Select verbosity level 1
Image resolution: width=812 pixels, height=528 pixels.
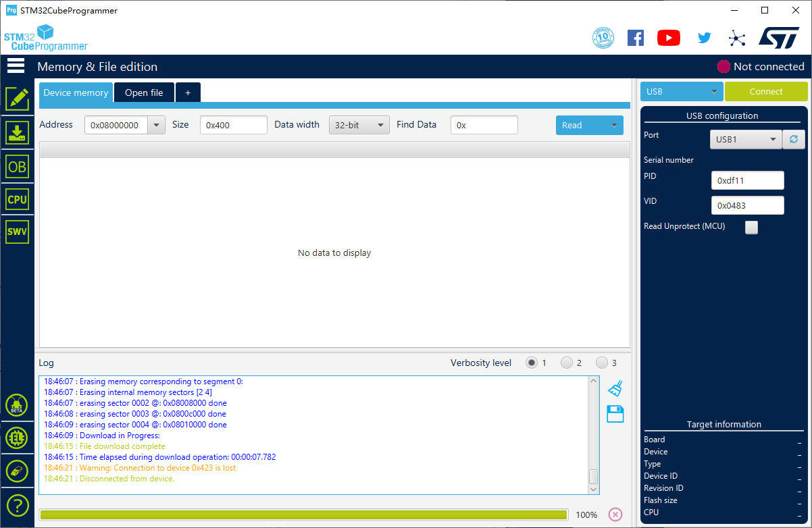click(532, 363)
